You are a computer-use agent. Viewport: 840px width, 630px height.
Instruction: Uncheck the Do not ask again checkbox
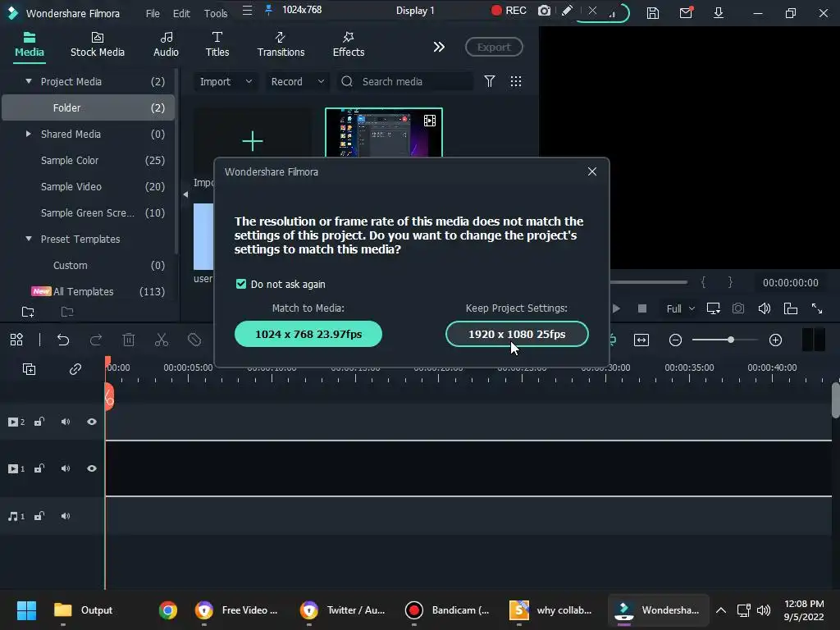click(x=241, y=284)
